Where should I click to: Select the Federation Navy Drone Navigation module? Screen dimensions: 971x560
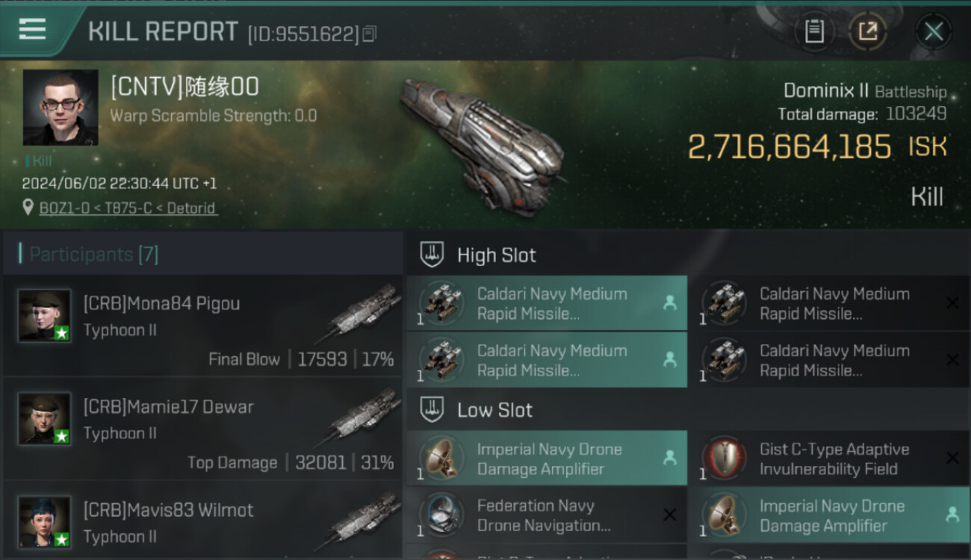coord(545,515)
